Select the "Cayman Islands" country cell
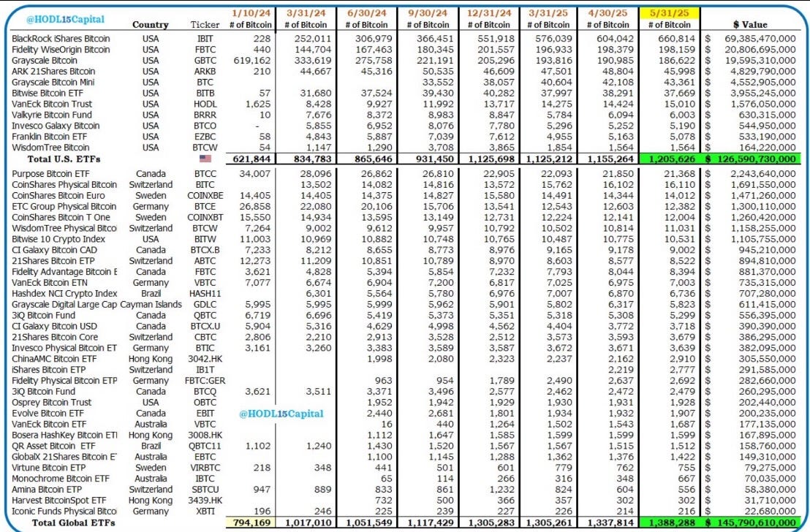 (151, 304)
